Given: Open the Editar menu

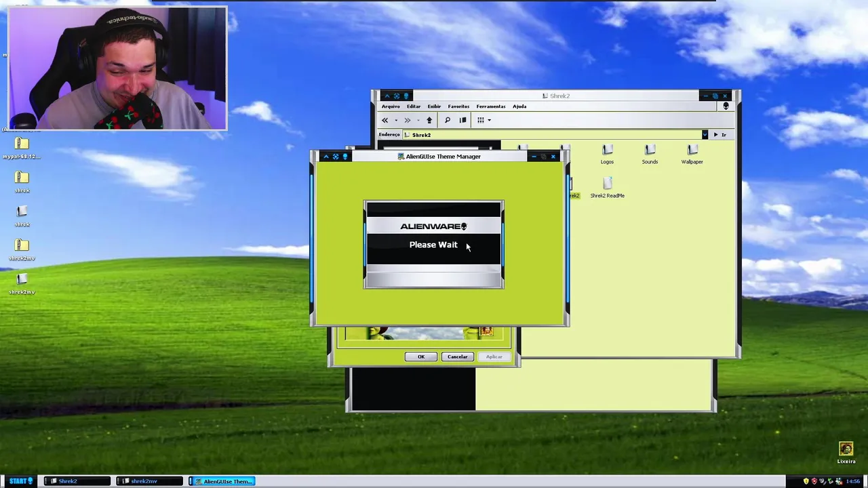Looking at the screenshot, I should click(x=414, y=106).
